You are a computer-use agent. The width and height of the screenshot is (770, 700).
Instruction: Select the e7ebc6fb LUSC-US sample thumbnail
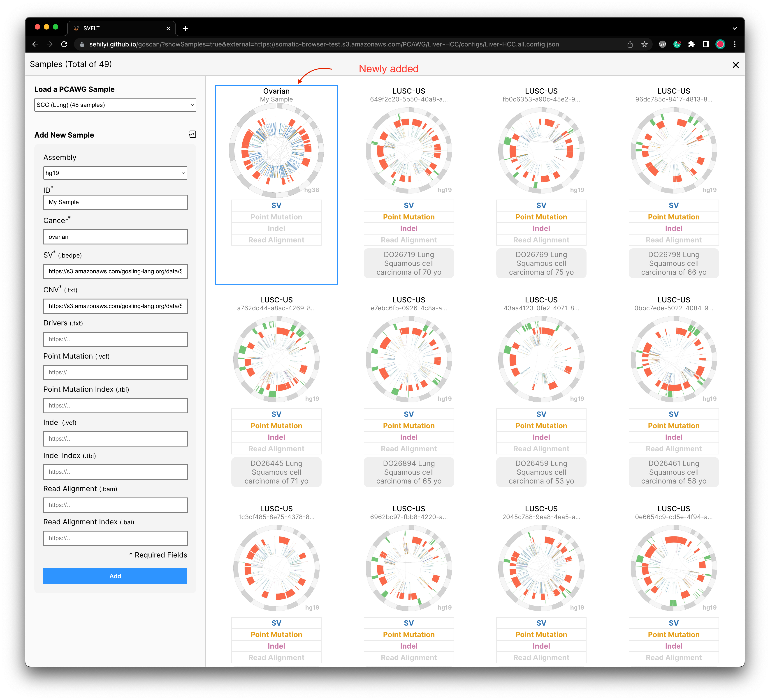click(409, 359)
